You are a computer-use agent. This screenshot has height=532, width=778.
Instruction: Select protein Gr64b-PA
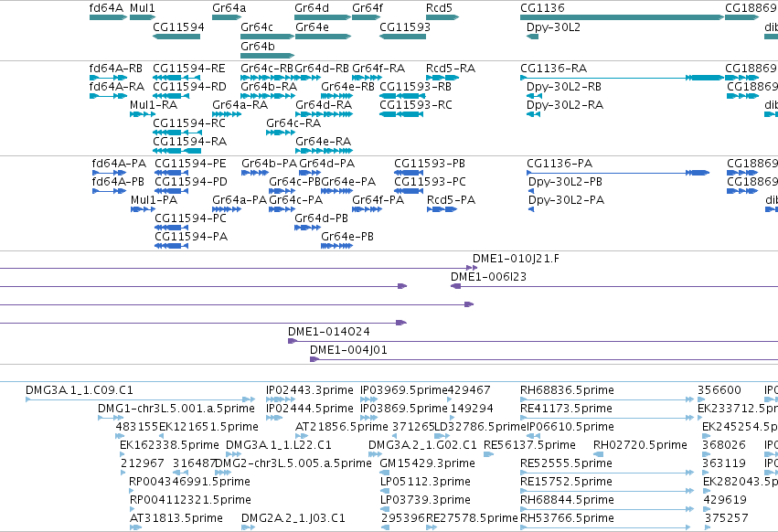click(269, 164)
